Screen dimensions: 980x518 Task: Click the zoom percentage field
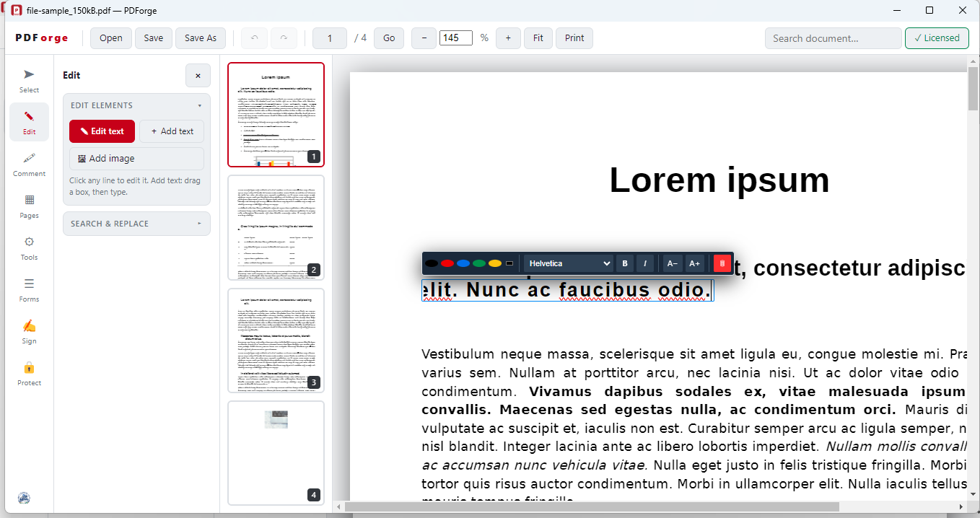456,38
